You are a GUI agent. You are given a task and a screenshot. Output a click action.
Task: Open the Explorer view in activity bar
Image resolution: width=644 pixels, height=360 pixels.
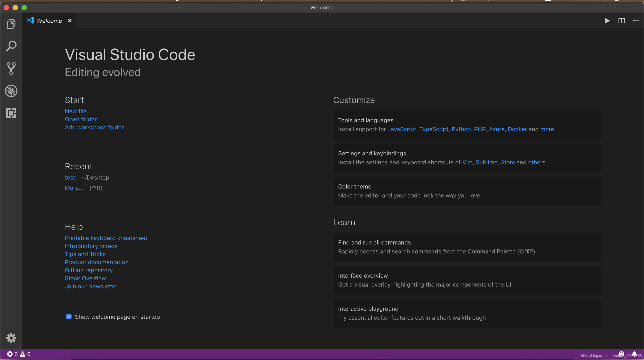pos(11,24)
